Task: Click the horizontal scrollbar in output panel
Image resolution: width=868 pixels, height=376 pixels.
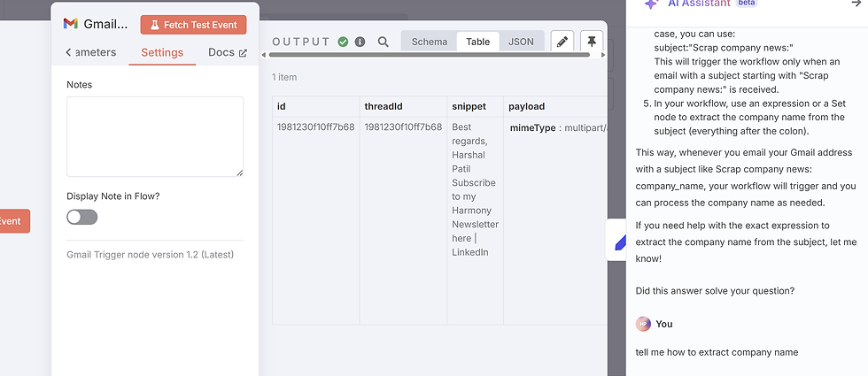Action: point(429,55)
